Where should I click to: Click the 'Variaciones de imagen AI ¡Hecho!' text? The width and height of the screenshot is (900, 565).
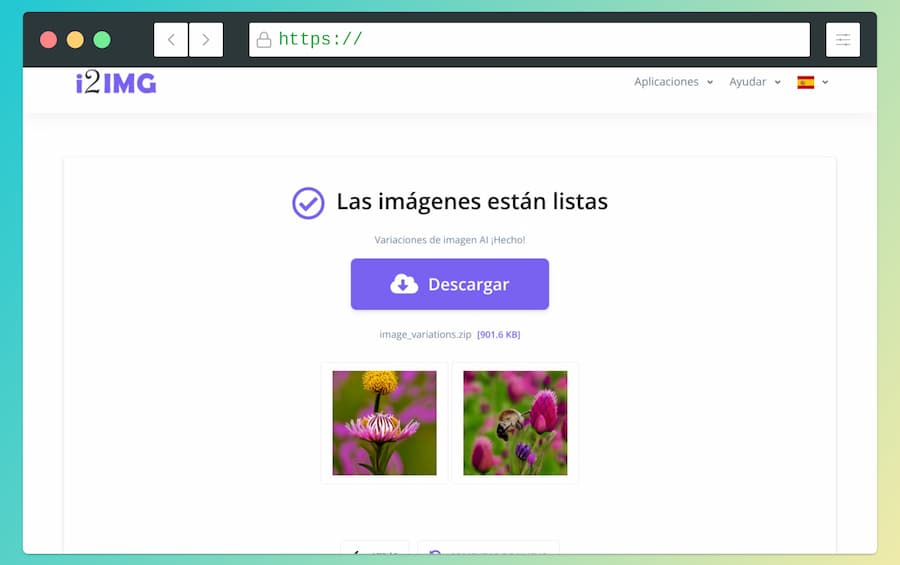pyautogui.click(x=449, y=240)
